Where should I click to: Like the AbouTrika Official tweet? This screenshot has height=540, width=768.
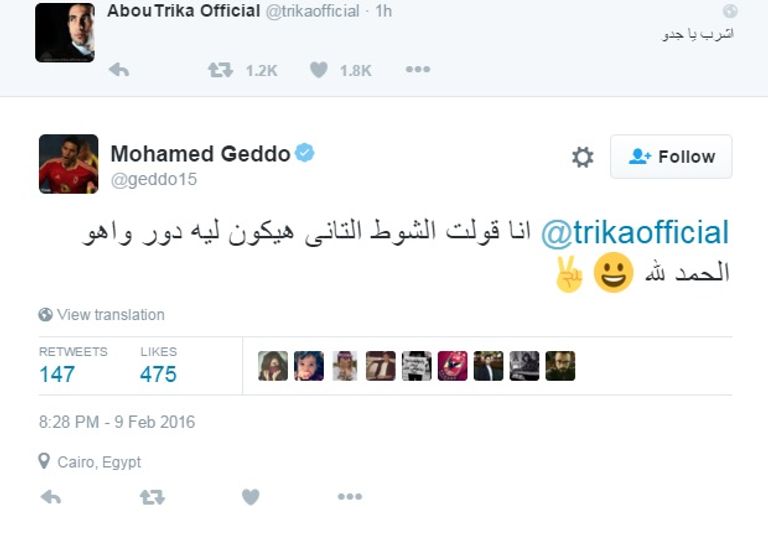[x=319, y=70]
